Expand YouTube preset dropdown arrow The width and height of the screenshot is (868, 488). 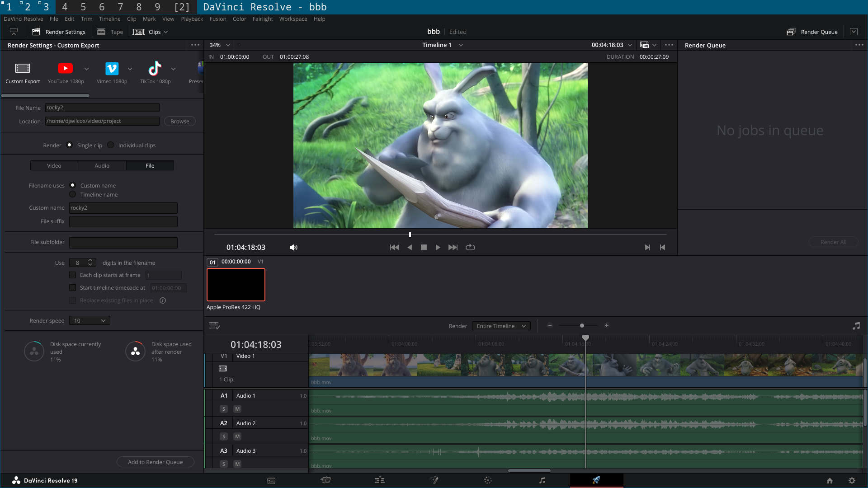[86, 69]
